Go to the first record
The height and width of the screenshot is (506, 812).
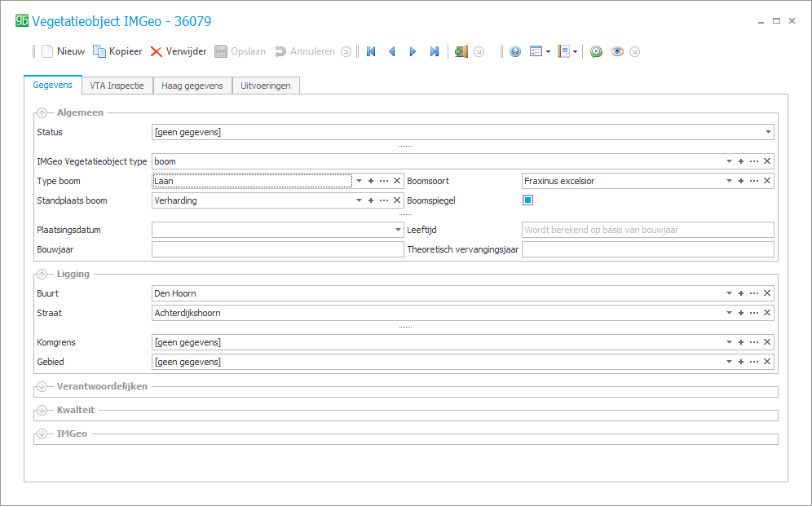[371, 51]
